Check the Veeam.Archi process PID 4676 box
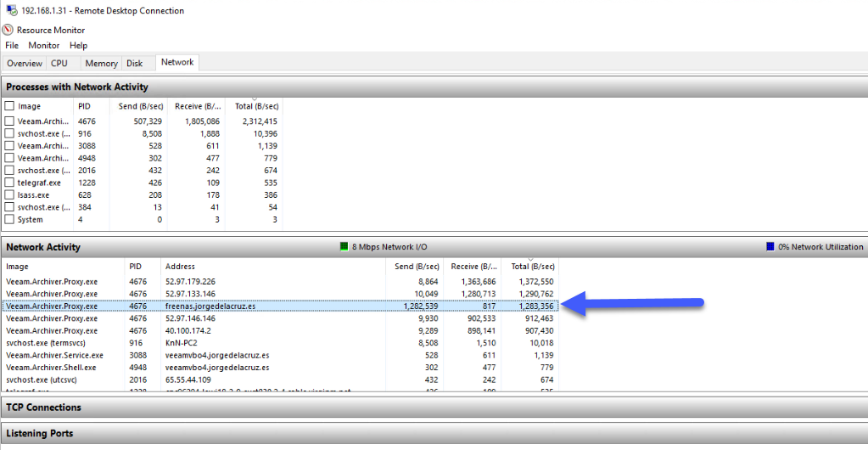 pyautogui.click(x=9, y=121)
